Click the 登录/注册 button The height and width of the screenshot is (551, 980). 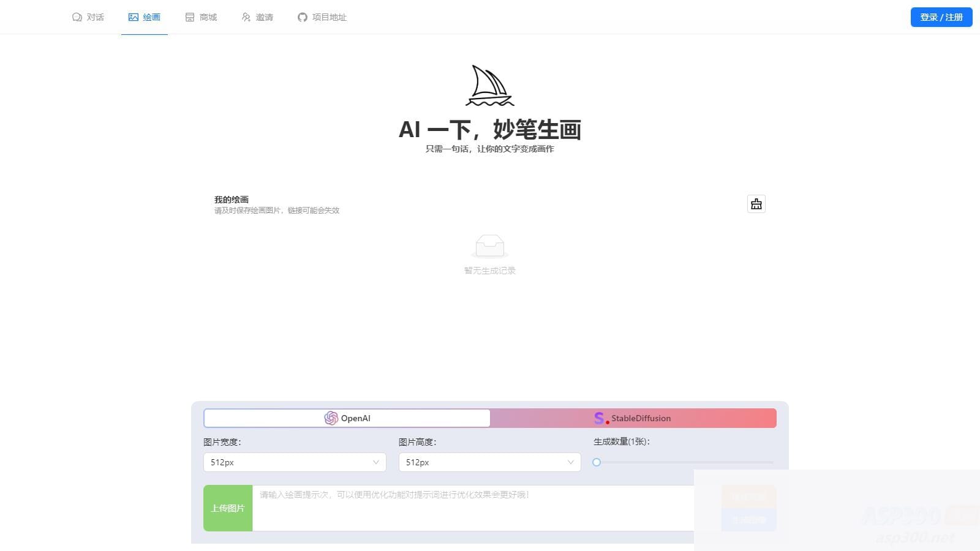tap(941, 17)
